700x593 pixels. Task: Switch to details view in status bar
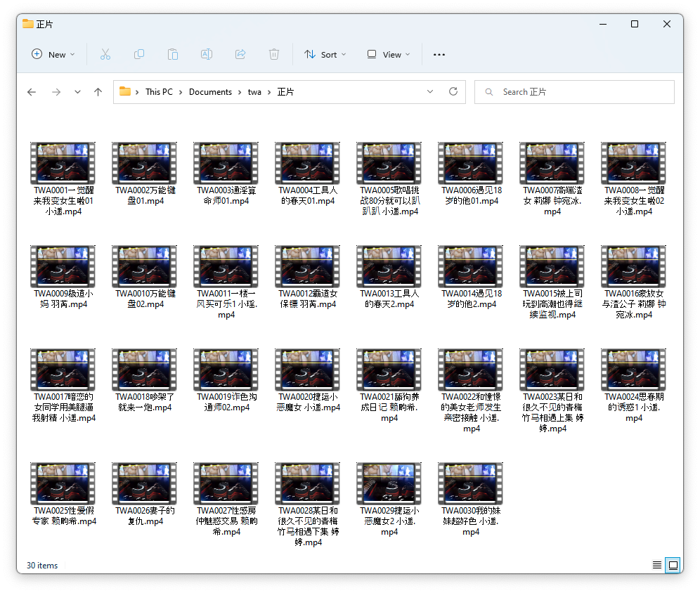[x=656, y=565]
